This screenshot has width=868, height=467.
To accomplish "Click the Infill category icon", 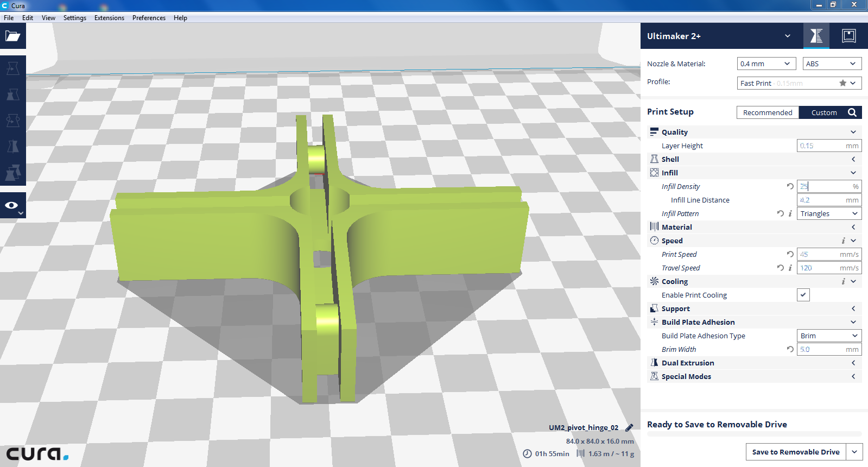I will click(654, 173).
